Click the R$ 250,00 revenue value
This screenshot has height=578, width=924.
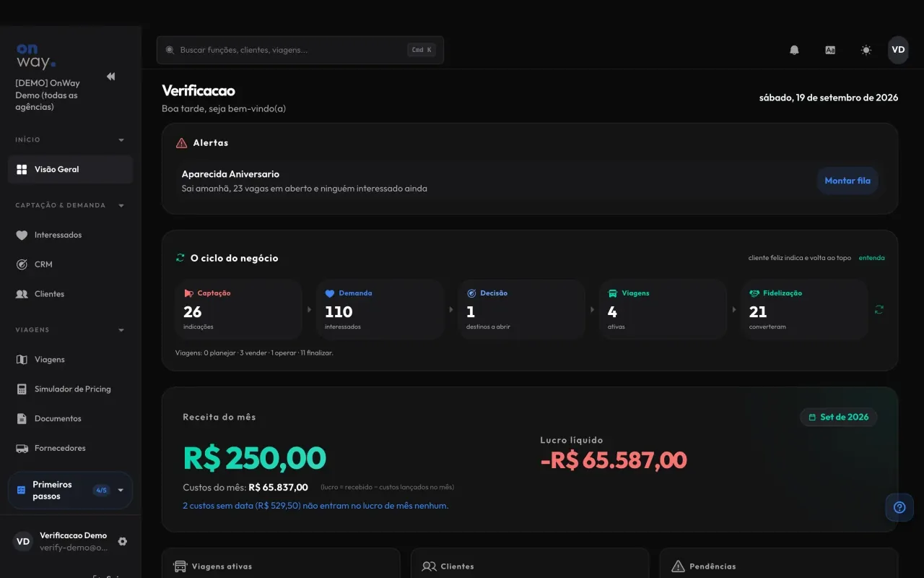(255, 458)
